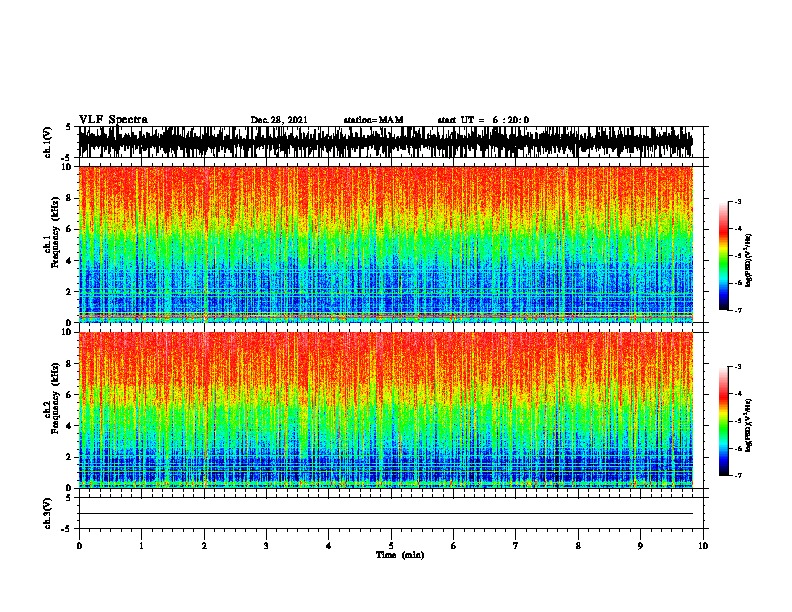Click the "station=MAM" header label

pos(373,120)
